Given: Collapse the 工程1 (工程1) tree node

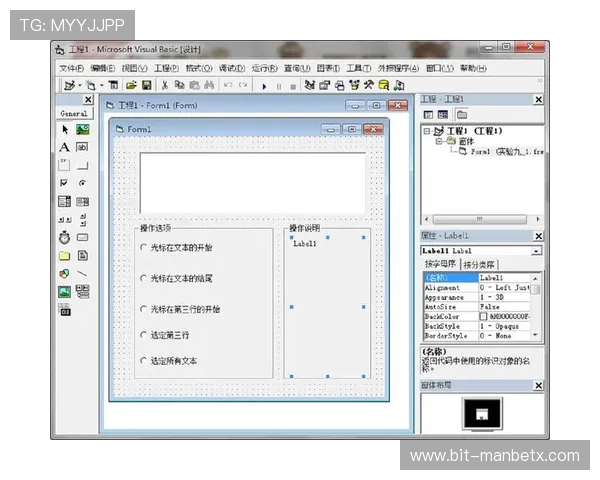Looking at the screenshot, I should [427, 131].
